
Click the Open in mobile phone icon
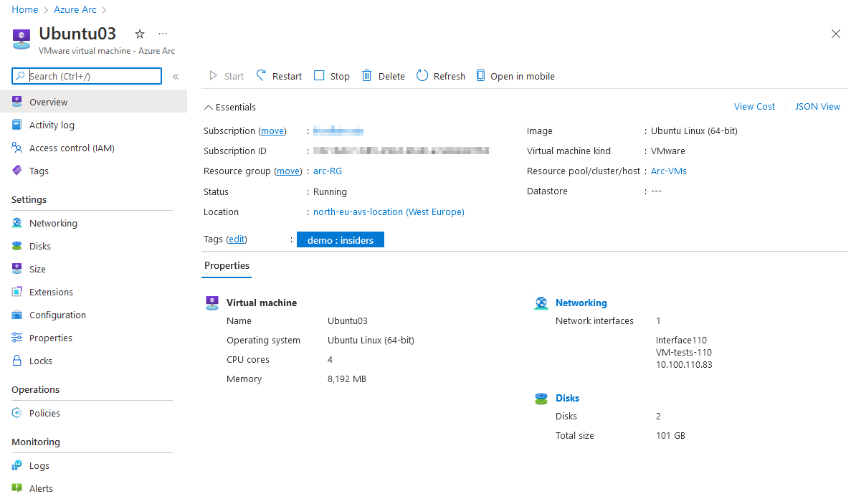pos(480,75)
